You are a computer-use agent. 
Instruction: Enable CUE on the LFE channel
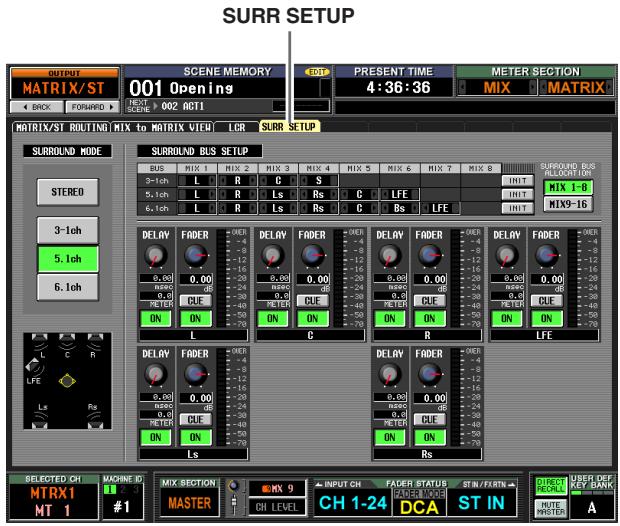point(546,301)
